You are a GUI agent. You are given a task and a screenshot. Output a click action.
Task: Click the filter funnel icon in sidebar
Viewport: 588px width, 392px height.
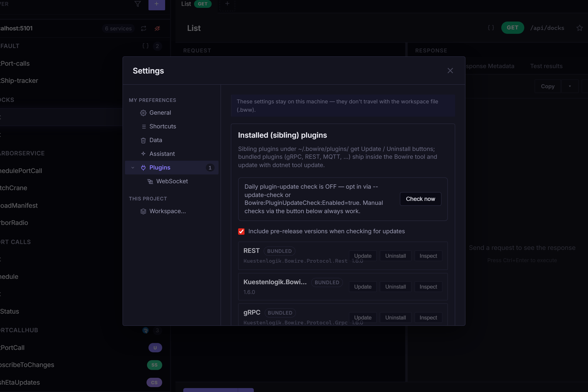[137, 4]
